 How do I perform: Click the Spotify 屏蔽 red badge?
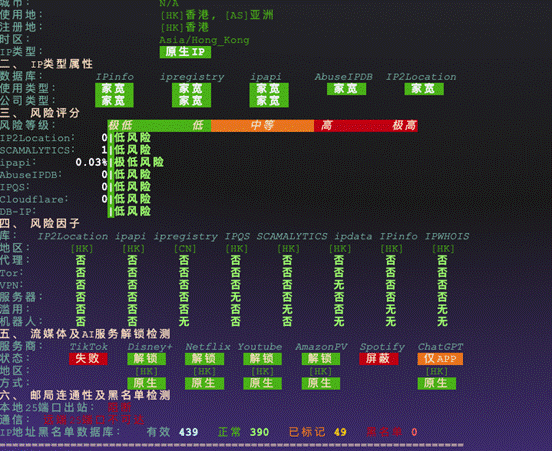(379, 359)
